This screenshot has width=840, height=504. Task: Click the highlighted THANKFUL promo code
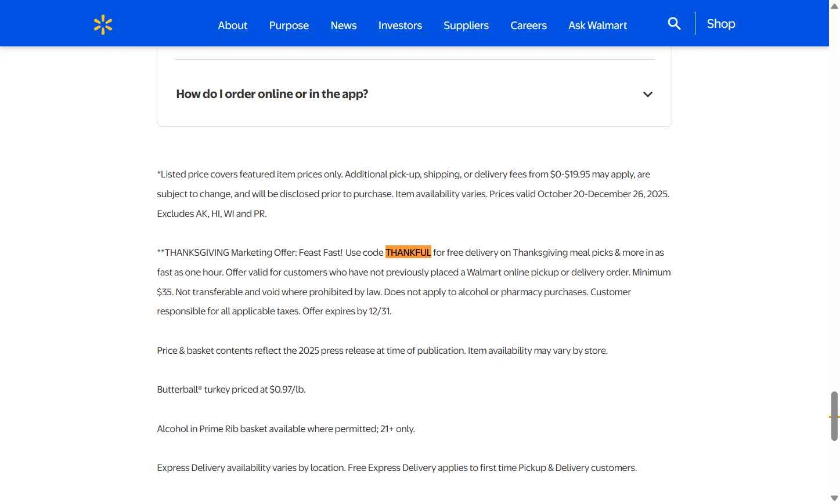pyautogui.click(x=408, y=252)
